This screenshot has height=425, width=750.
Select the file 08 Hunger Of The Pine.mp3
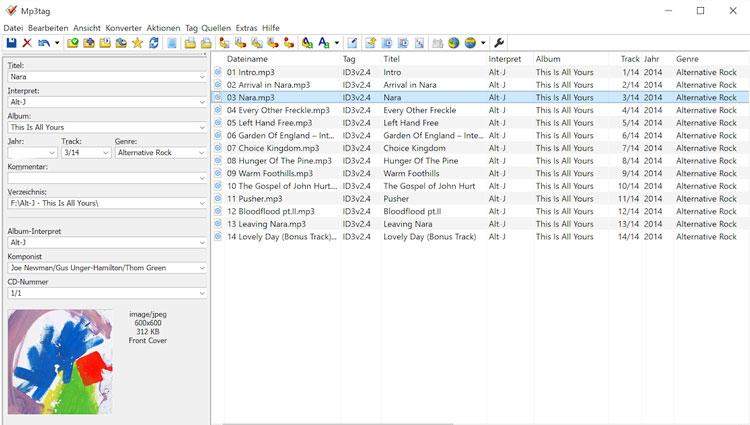271,160
